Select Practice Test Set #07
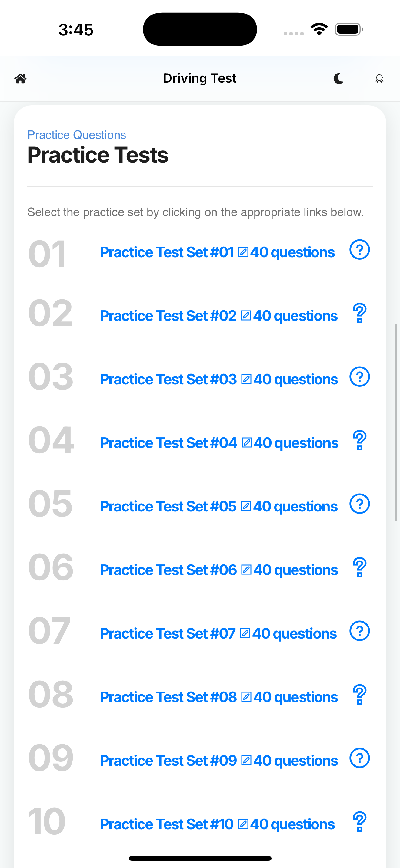The width and height of the screenshot is (400, 868). (218, 634)
